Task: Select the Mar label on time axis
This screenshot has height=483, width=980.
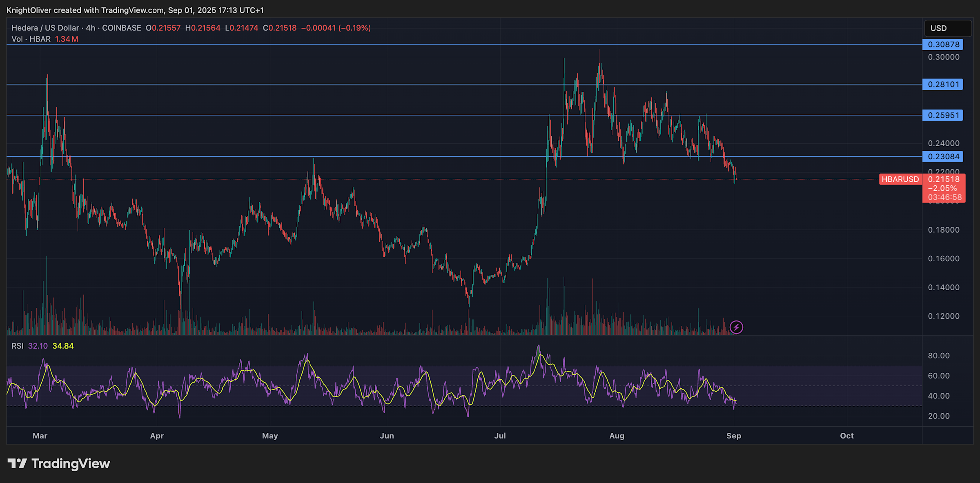Action: 40,436
